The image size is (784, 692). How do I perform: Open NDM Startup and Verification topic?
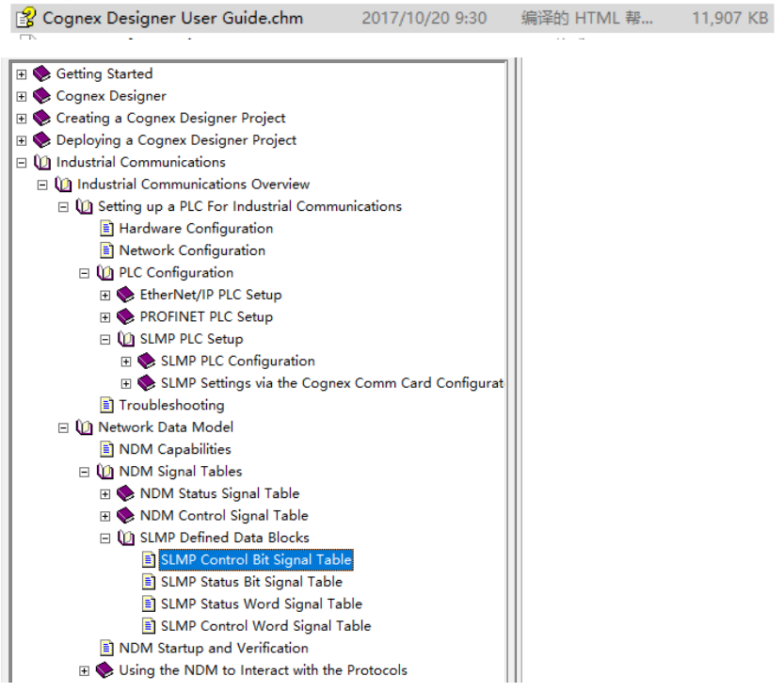point(213,649)
